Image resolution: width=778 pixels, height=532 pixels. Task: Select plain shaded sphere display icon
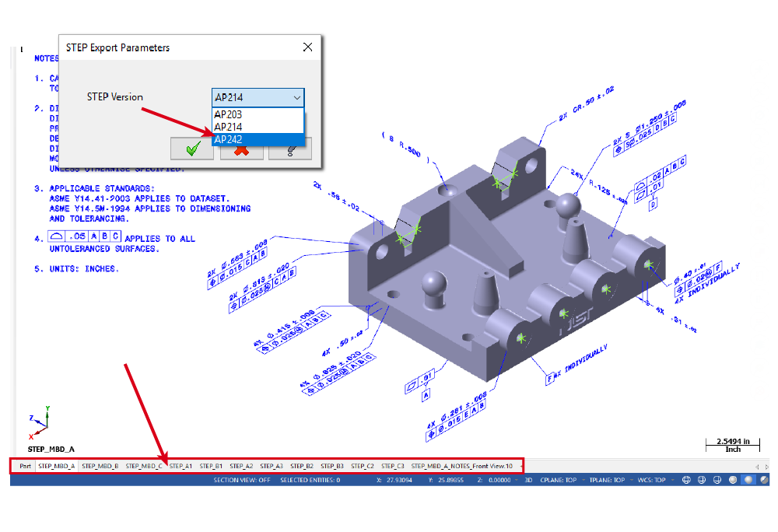(733, 480)
